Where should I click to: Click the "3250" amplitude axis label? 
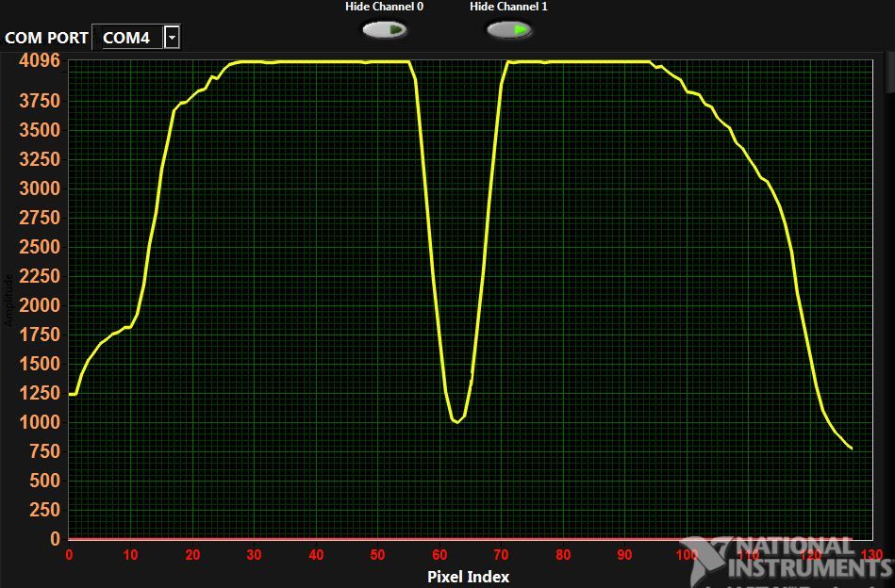point(40,159)
